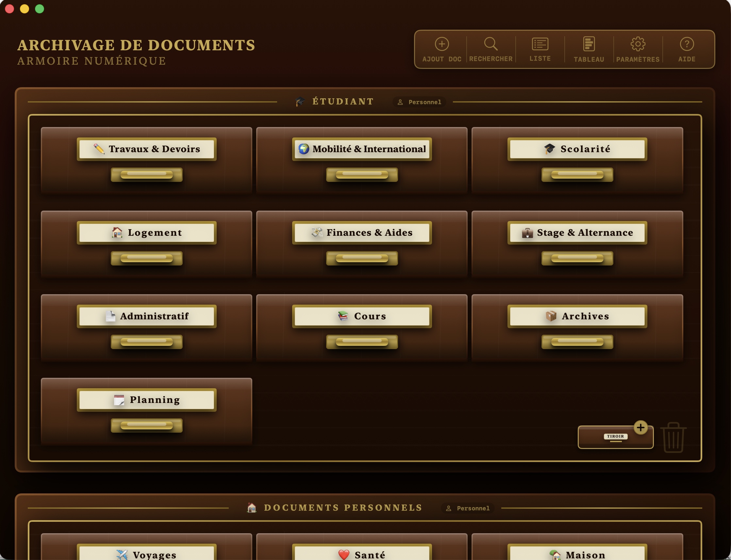Close the window with the red button
Image resolution: width=731 pixels, height=560 pixels.
(9, 9)
